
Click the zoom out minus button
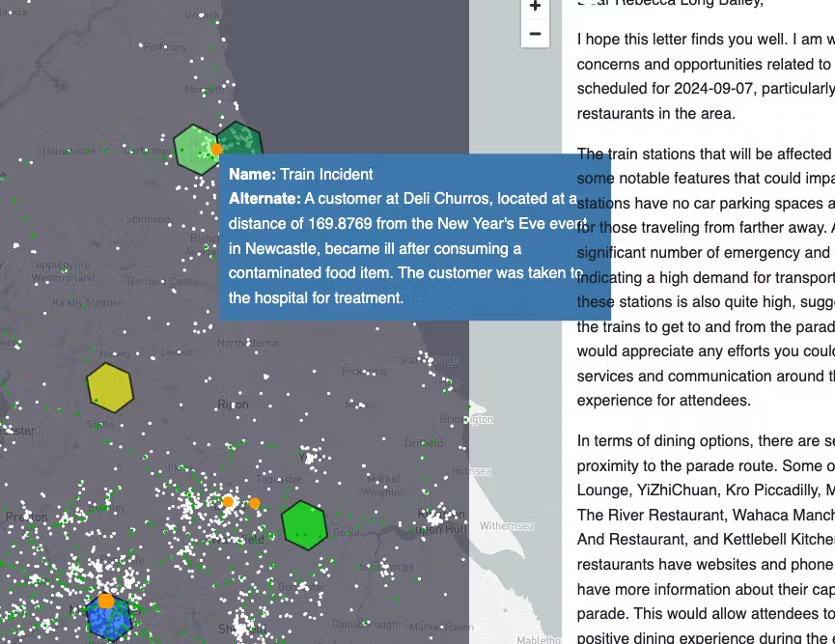(535, 35)
